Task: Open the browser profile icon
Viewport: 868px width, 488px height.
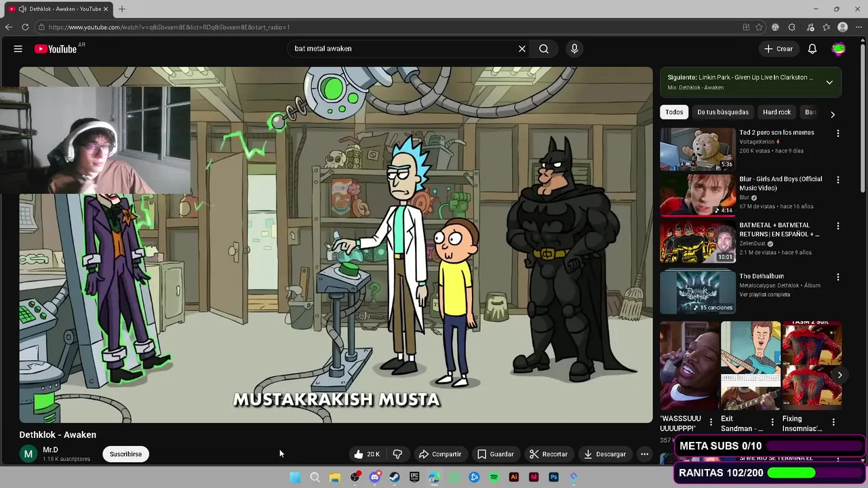Action: pyautogui.click(x=843, y=27)
